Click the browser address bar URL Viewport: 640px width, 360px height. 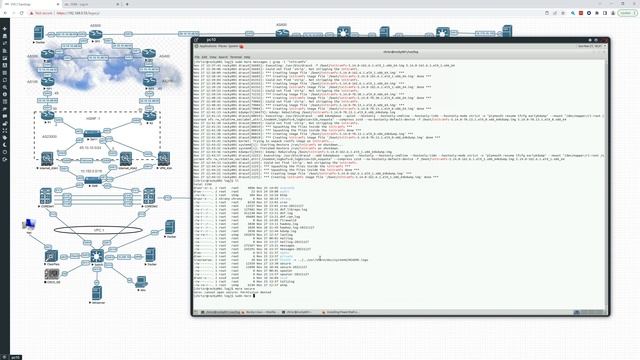78,13
